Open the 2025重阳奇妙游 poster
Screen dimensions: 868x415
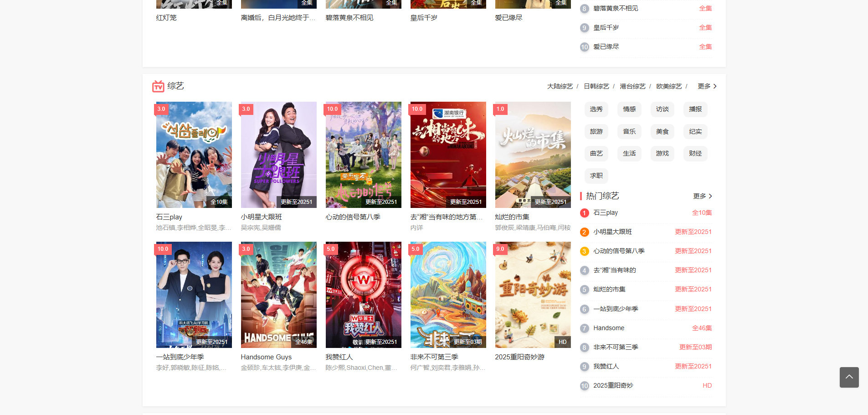(533, 295)
